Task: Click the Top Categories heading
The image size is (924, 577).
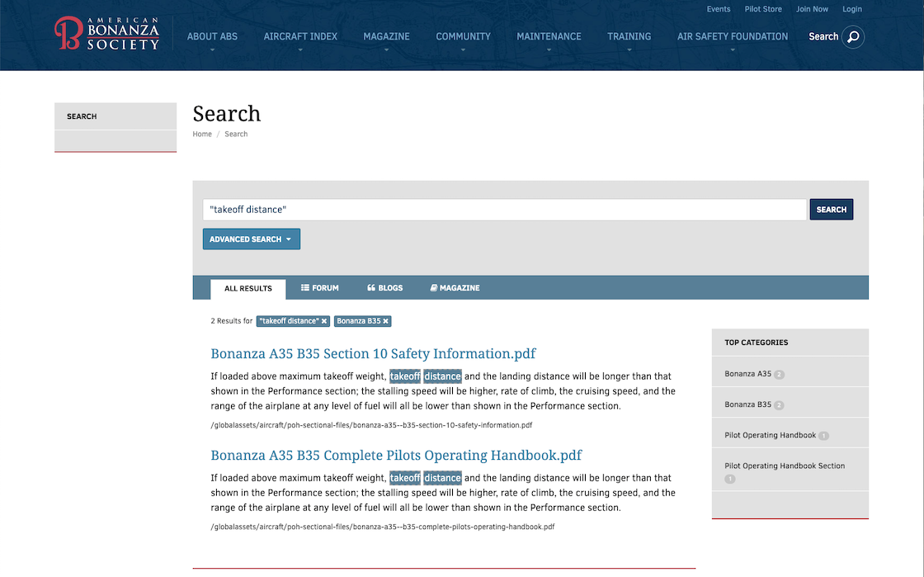Action: coord(756,343)
